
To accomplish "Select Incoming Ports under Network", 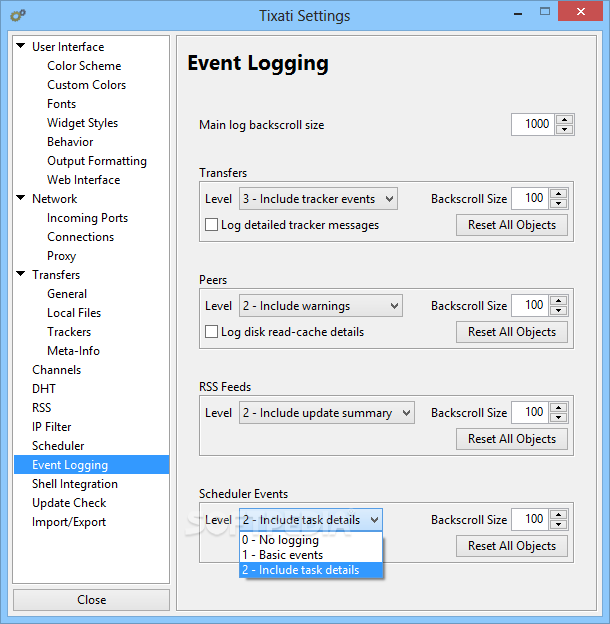I will click(88, 218).
